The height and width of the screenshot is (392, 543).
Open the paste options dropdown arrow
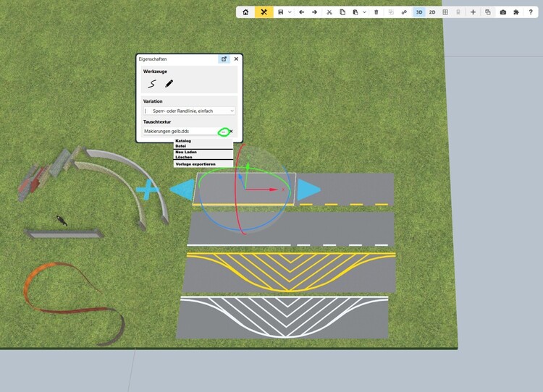coord(365,12)
